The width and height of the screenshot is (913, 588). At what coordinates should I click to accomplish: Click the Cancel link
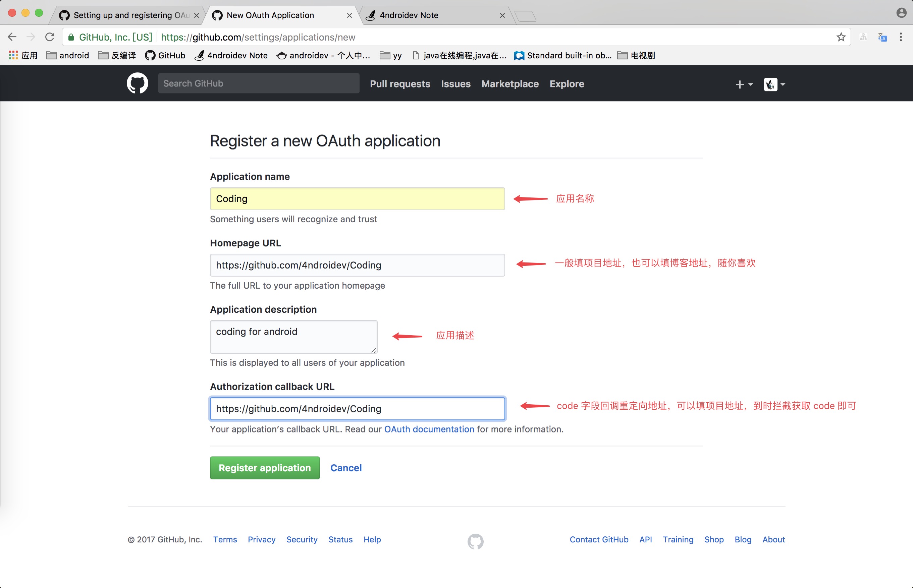coord(346,467)
